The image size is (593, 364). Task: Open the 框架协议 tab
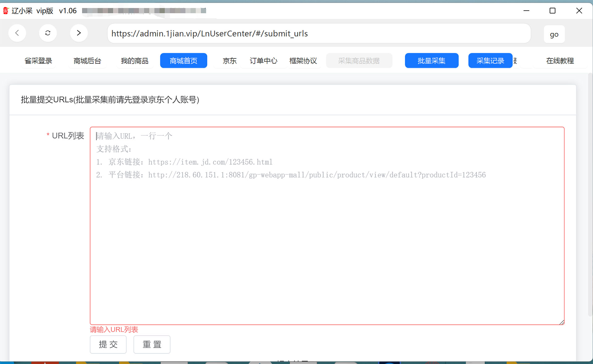coord(303,61)
